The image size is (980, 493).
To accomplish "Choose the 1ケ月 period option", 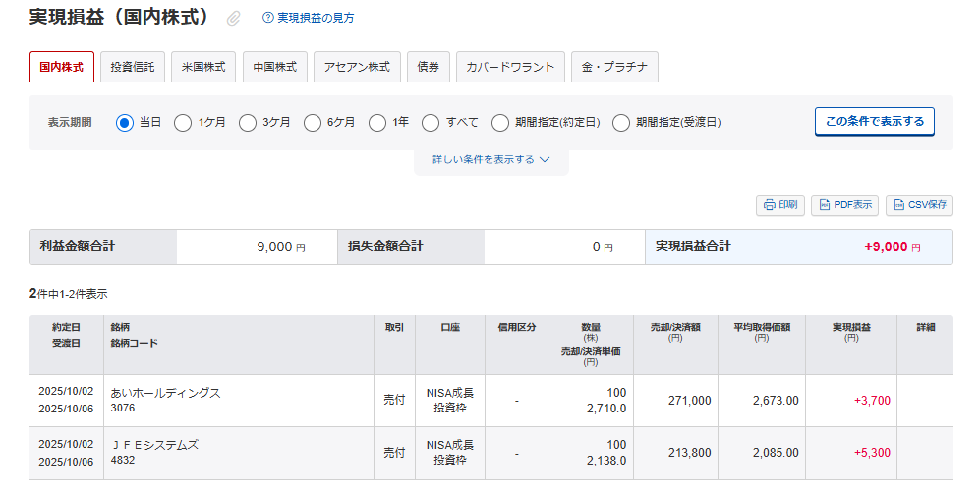I will (183, 123).
